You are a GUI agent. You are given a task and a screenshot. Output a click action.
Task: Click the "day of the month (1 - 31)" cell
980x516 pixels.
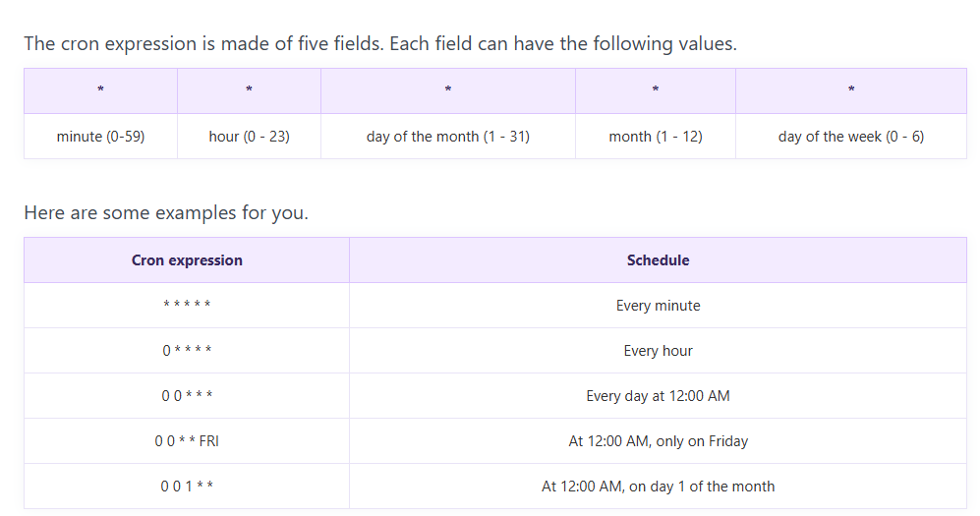[447, 137]
